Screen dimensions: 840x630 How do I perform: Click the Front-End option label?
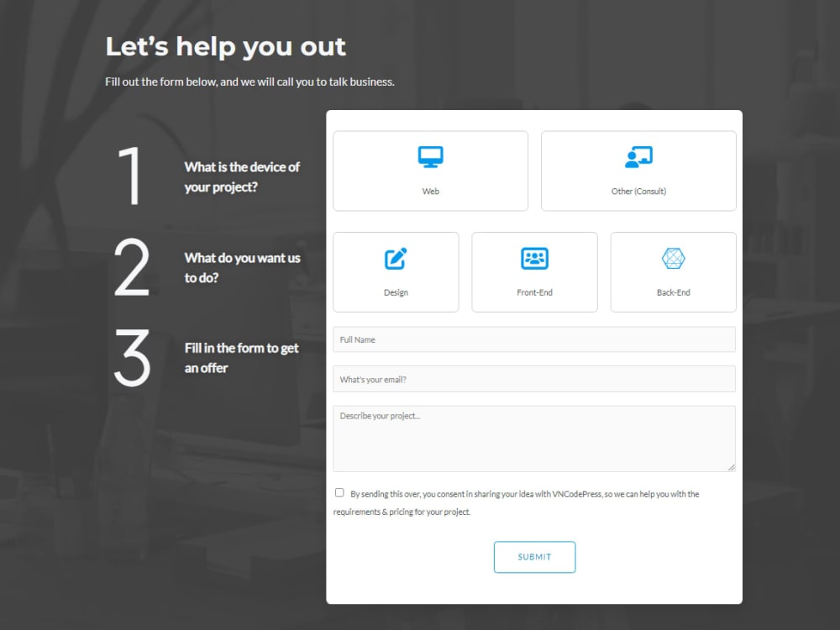click(x=534, y=292)
